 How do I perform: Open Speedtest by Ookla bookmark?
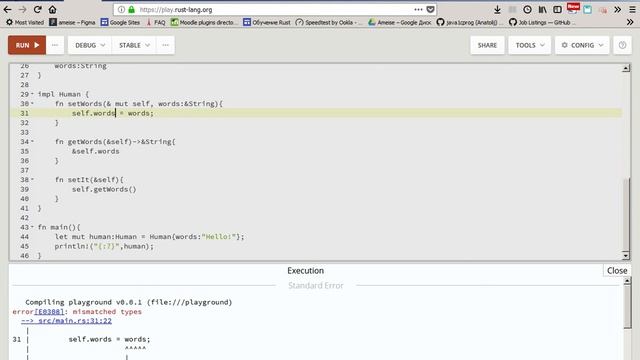[x=329, y=22]
